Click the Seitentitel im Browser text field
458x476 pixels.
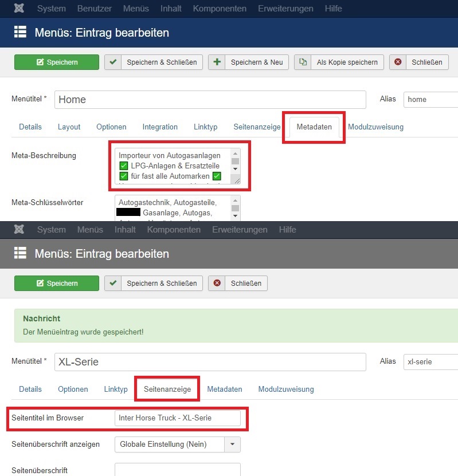(x=177, y=418)
